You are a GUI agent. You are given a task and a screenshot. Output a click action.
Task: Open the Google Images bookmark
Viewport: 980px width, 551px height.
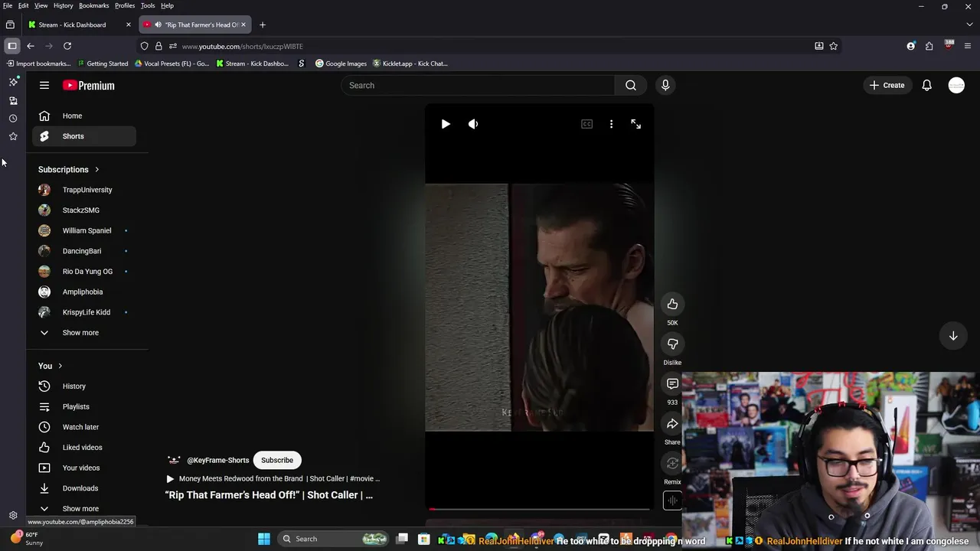point(341,64)
